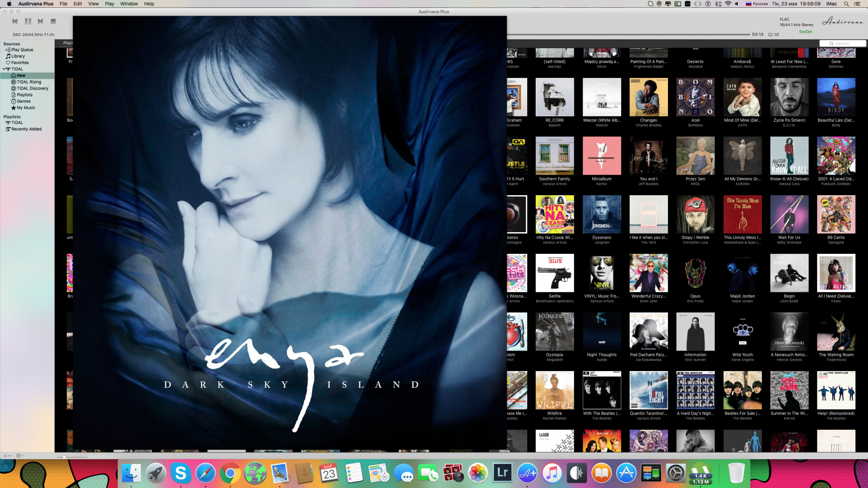868x488 pixels.
Task: Open the Southern Family album cover
Action: (555, 156)
